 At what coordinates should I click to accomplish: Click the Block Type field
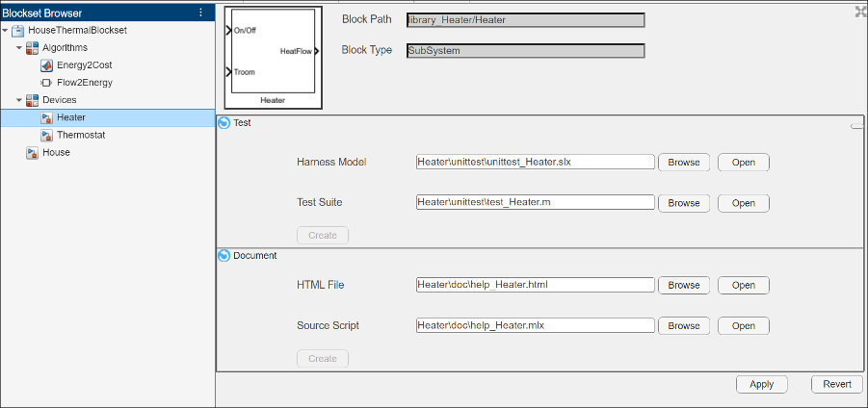click(x=525, y=51)
